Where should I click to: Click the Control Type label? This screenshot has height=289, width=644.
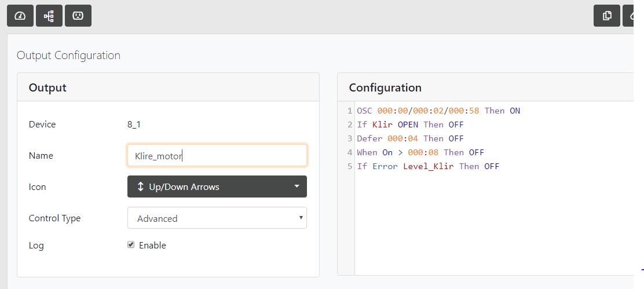[54, 218]
